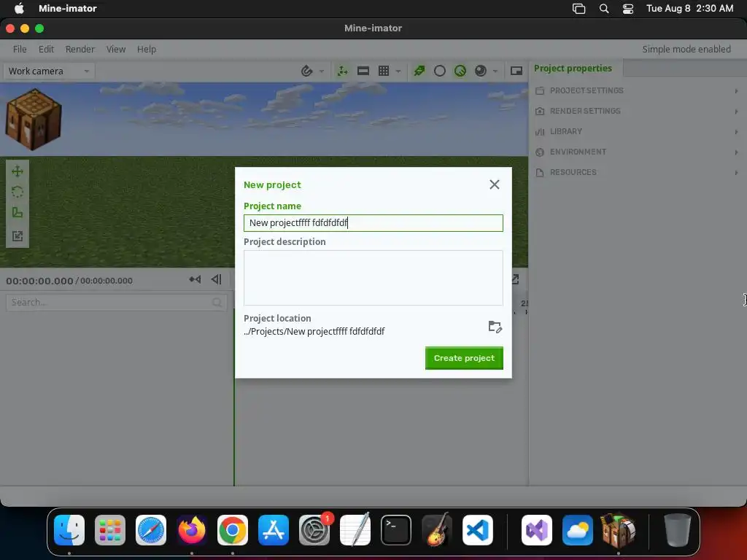This screenshot has height=560, width=747.
Task: Toggle the position controls icon in toolbar
Action: (342, 71)
